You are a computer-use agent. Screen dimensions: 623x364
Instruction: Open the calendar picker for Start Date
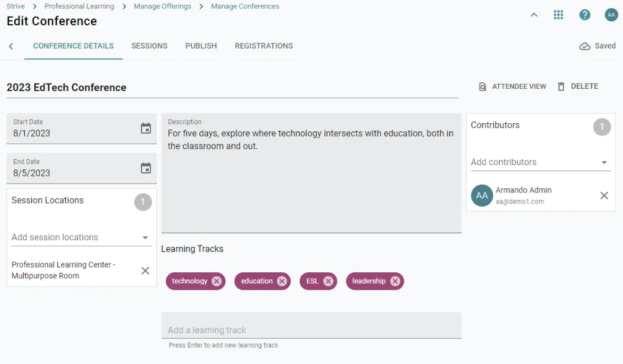(x=146, y=128)
